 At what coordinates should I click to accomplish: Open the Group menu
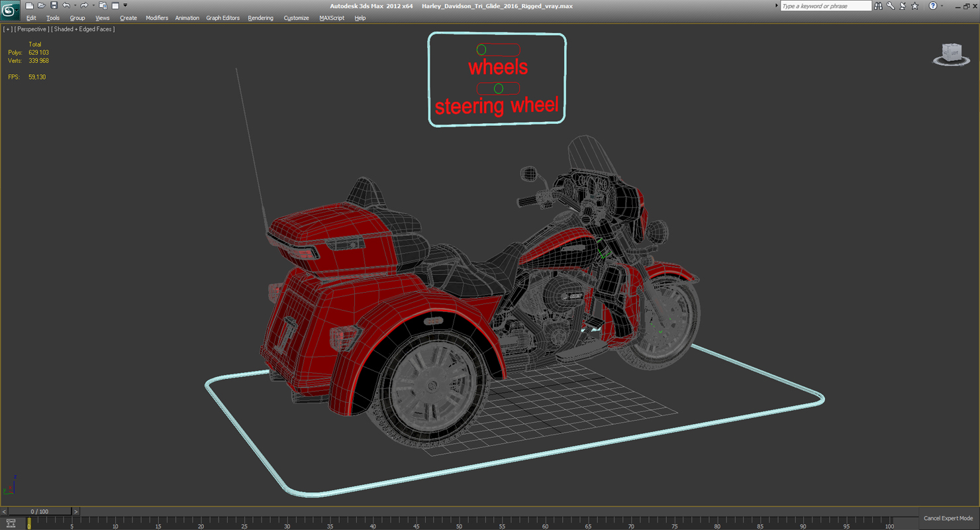coord(77,18)
